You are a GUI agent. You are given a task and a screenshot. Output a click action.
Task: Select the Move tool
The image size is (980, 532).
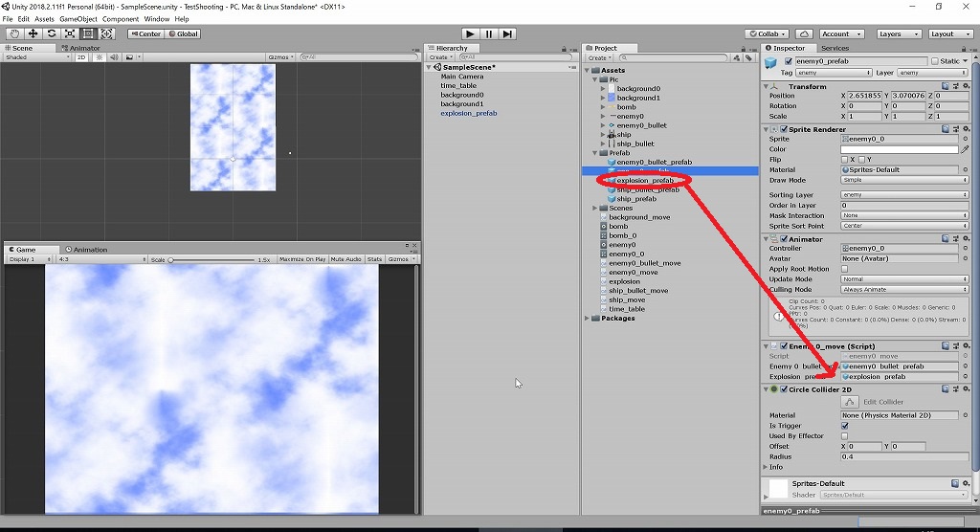click(33, 33)
